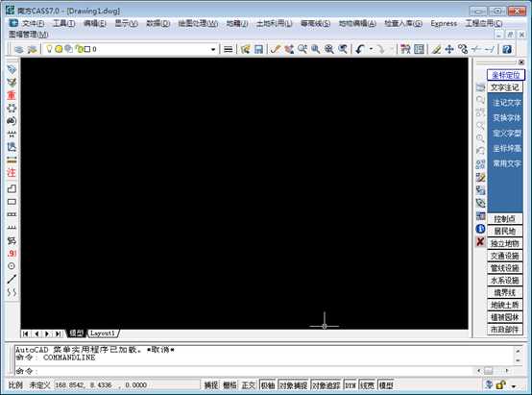Screen dimensions: 532x395
Task: Click 注记文字 in the text annotation list
Action: 506,103
